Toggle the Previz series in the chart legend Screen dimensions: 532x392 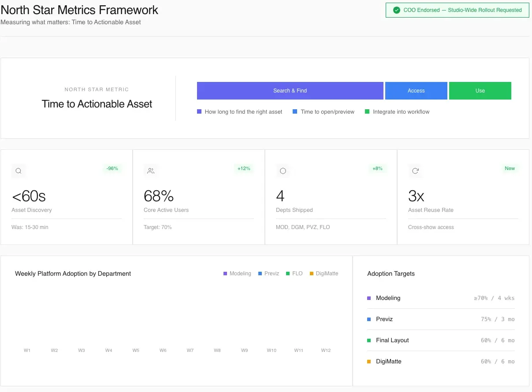coord(268,274)
